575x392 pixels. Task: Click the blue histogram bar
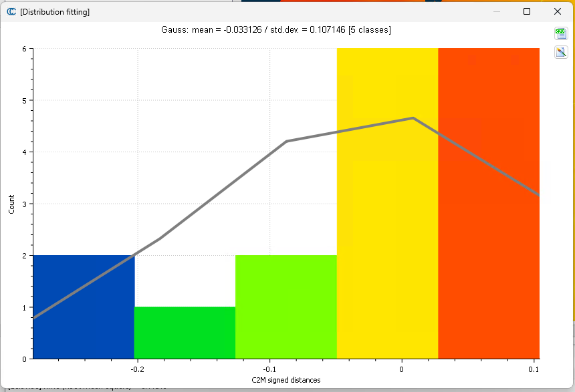click(x=84, y=307)
